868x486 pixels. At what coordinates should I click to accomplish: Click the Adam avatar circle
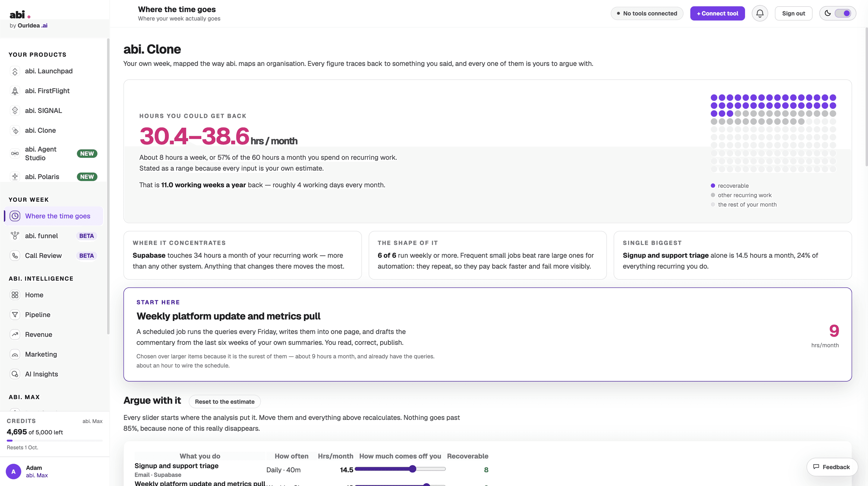point(14,472)
